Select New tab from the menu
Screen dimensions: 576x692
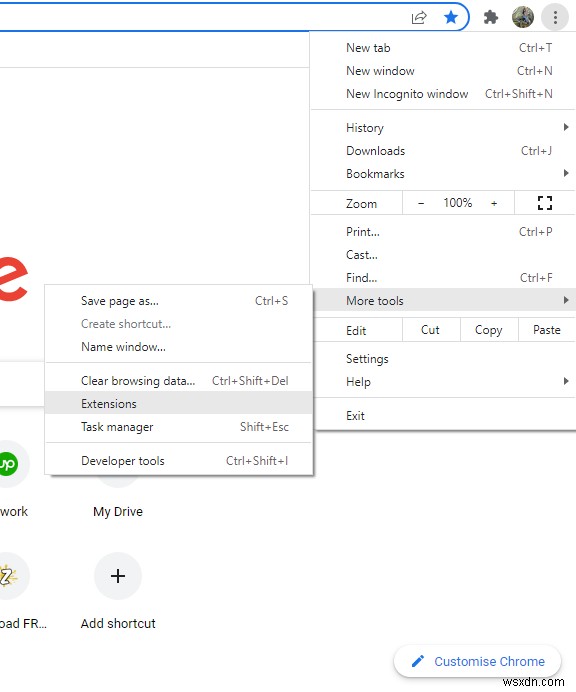click(x=442, y=48)
